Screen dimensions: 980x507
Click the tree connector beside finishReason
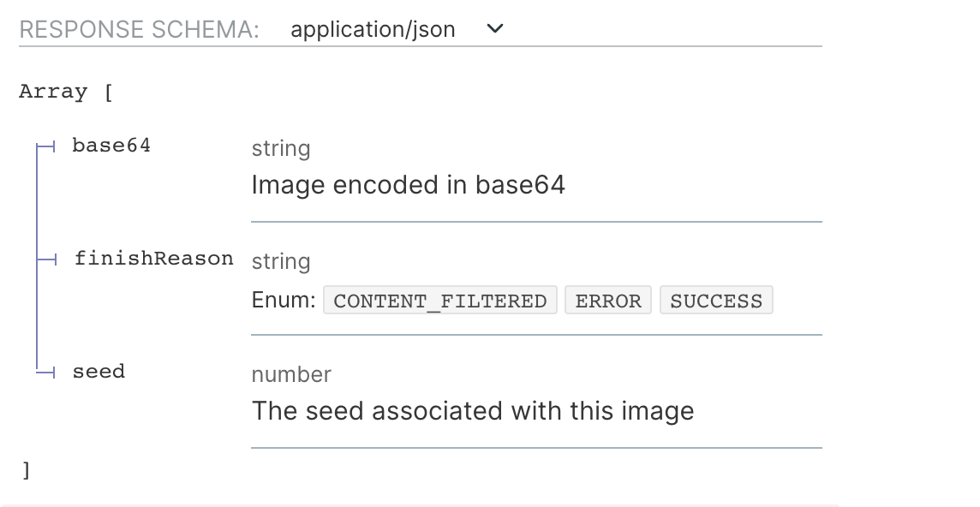click(46, 259)
